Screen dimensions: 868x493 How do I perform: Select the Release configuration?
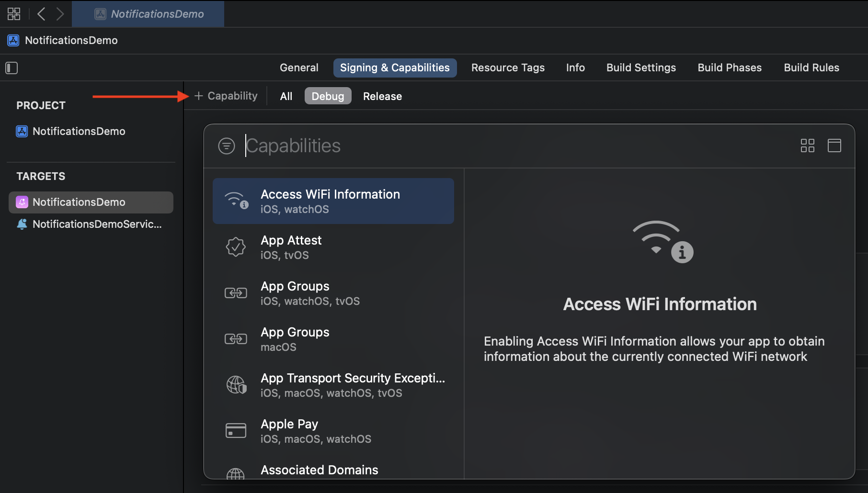(382, 96)
